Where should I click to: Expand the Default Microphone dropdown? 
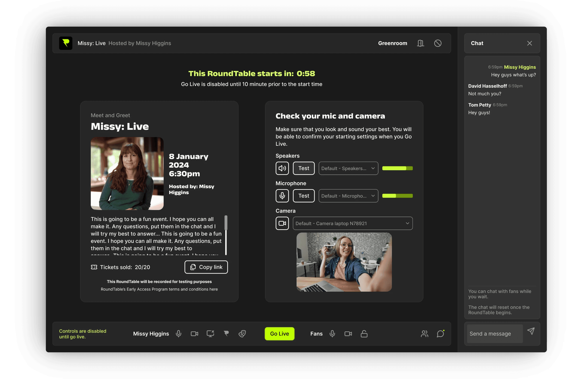[348, 196]
